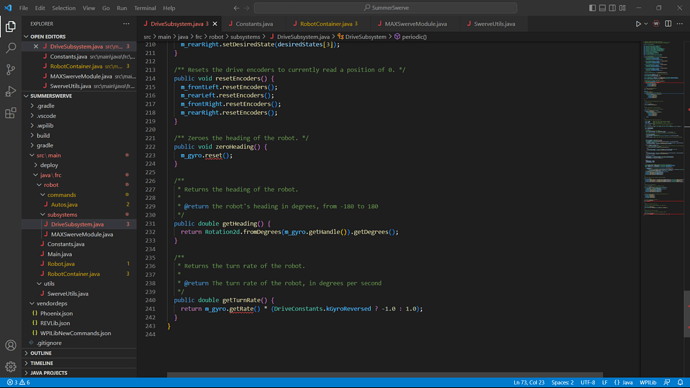Open the Source Control view

[11, 70]
